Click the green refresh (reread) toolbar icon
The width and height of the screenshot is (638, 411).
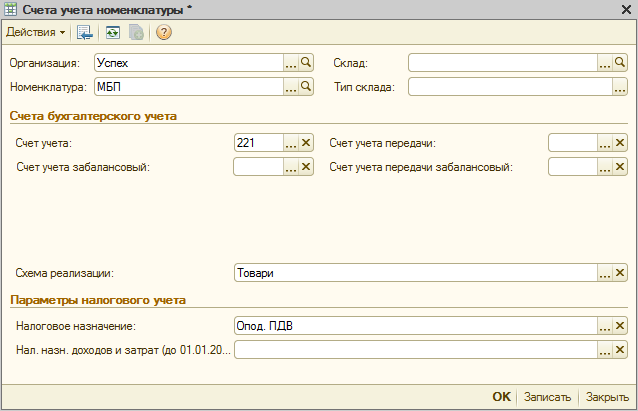point(112,32)
